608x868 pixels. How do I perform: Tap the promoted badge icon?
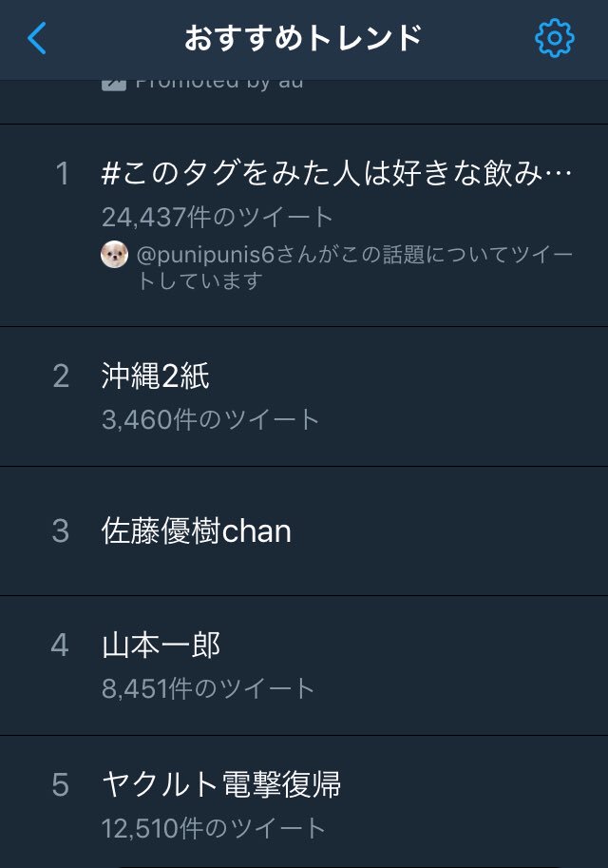click(113, 85)
